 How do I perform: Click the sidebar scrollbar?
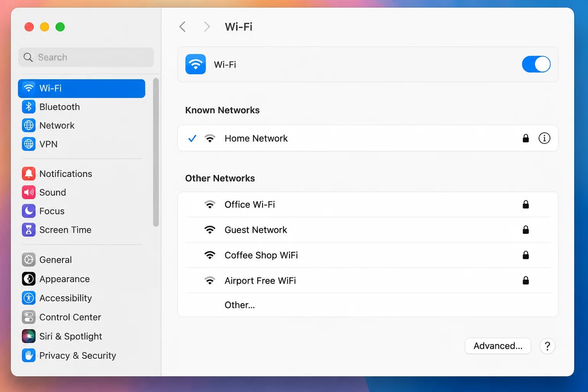(x=156, y=152)
